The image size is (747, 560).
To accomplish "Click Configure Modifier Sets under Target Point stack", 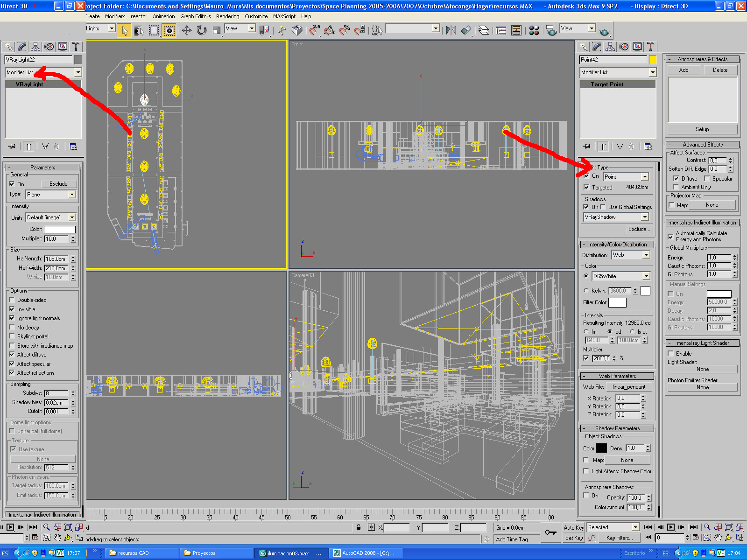I will 648,147.
